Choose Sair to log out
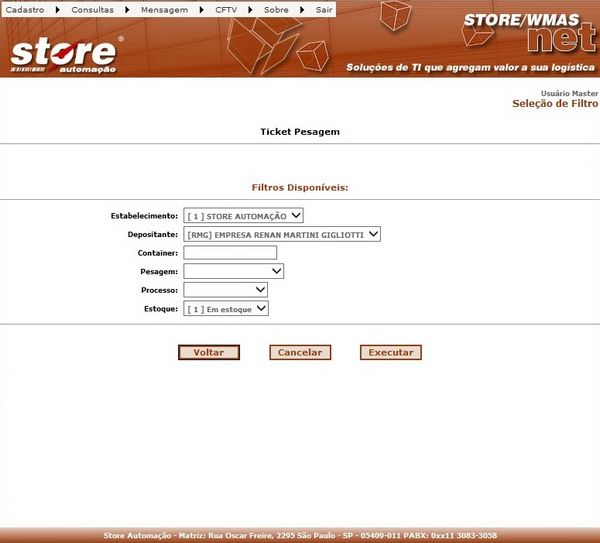The image size is (600, 543). click(323, 9)
